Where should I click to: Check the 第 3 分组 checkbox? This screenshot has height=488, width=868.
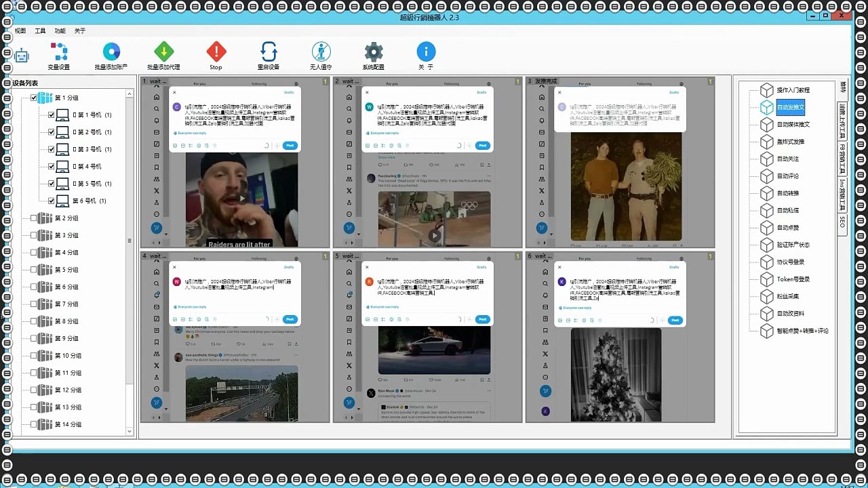33,235
